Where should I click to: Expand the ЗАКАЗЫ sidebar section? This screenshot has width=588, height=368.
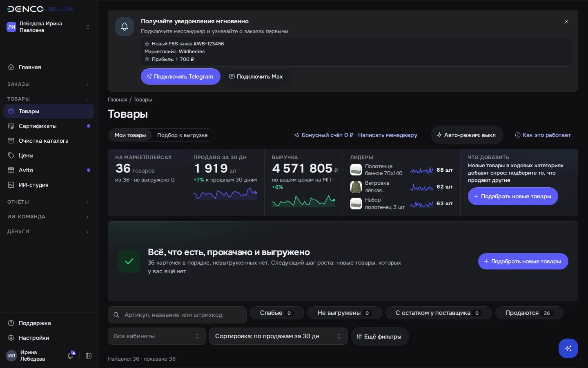point(49,84)
